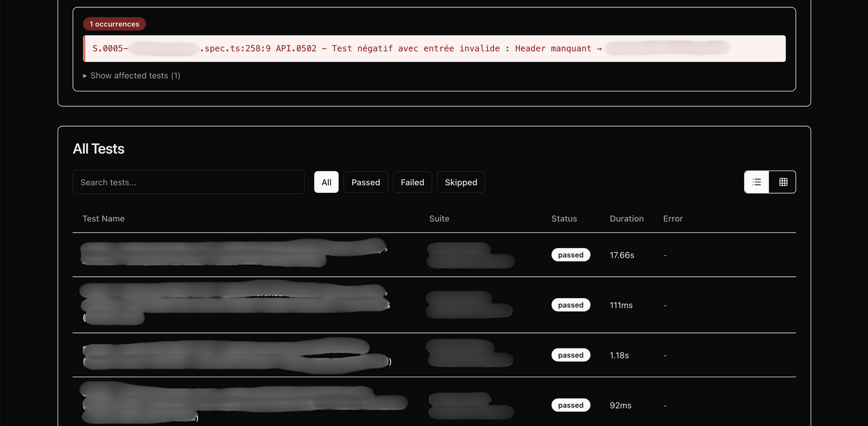Display Skipped tests only
The width and height of the screenshot is (868, 426).
tap(461, 182)
